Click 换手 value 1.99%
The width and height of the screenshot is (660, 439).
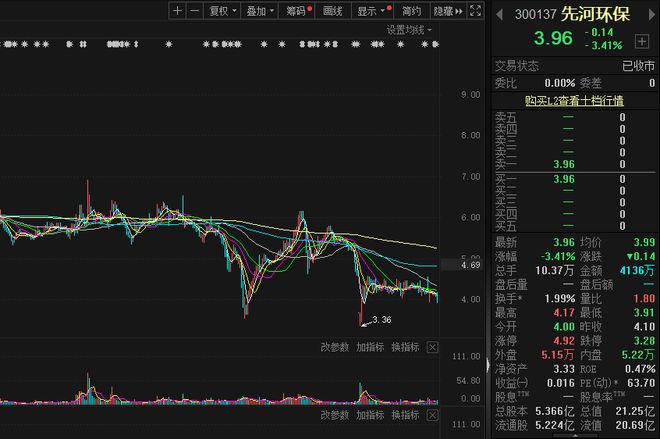pyautogui.click(x=560, y=299)
